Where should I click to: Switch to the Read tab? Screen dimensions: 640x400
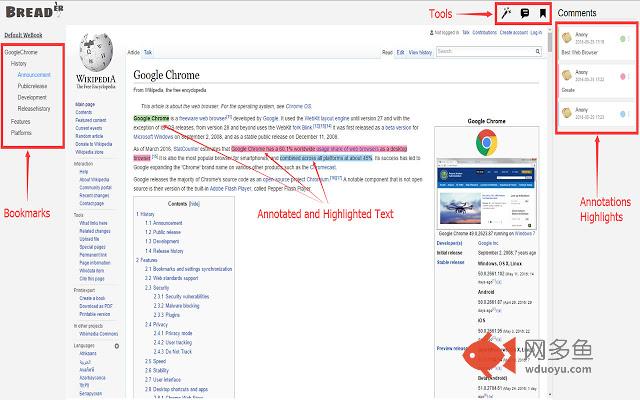pyautogui.click(x=387, y=52)
